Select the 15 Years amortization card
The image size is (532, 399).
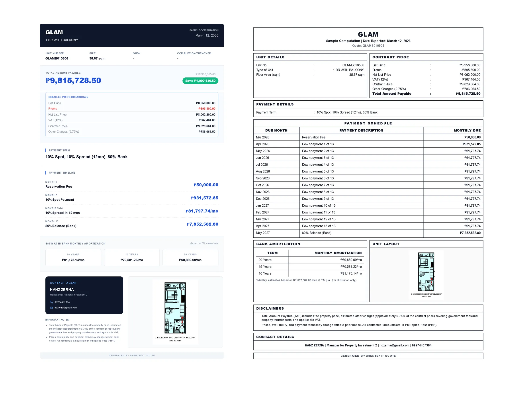pyautogui.click(x=131, y=257)
